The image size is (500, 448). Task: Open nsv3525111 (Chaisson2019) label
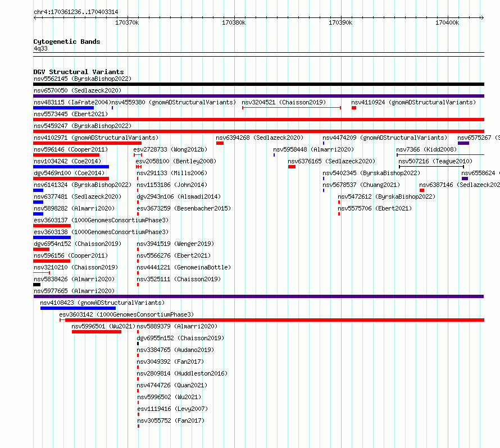(179, 279)
